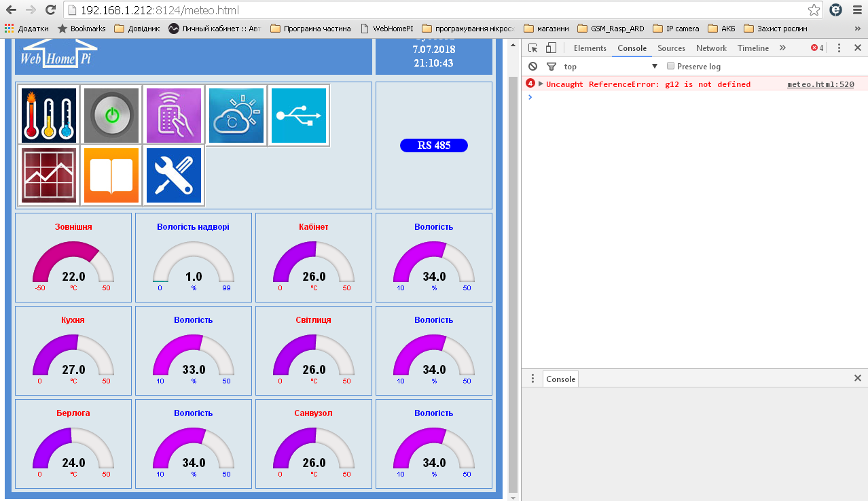This screenshot has width=868, height=501.
Task: Switch to the Timeline tab
Action: coord(753,48)
